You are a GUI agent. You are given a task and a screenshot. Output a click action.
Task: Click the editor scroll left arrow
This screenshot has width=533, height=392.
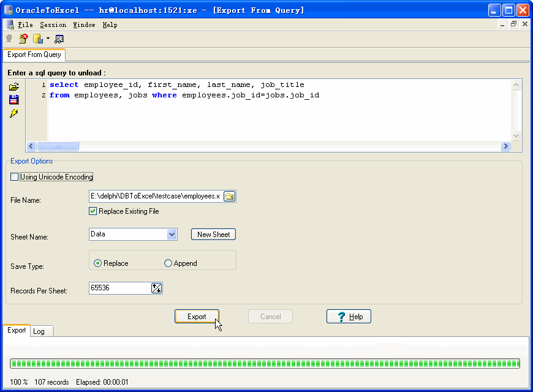coord(31,146)
